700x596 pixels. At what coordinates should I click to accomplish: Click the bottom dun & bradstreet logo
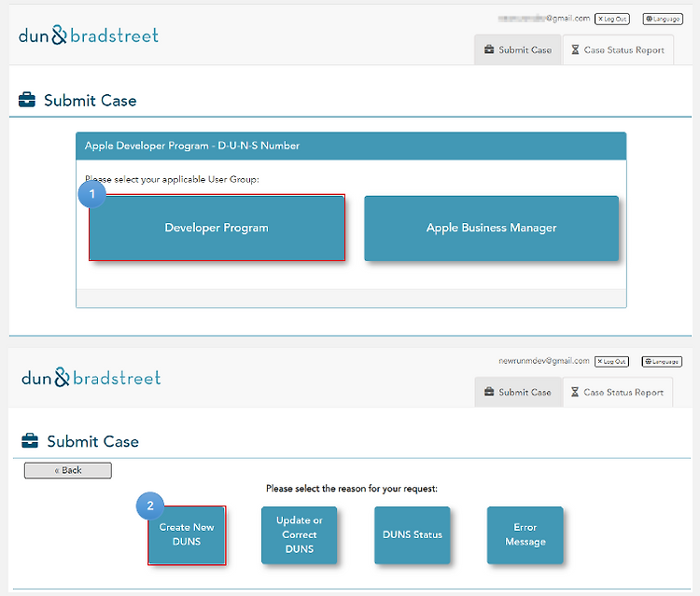(91, 378)
